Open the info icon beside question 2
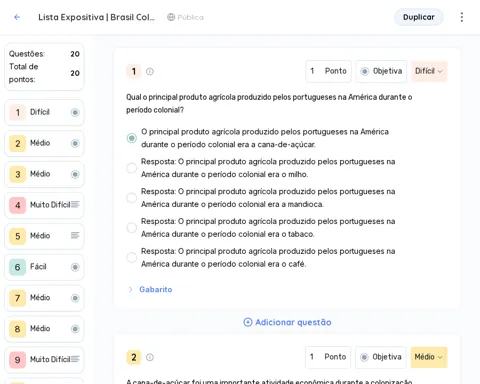 pyautogui.click(x=150, y=357)
